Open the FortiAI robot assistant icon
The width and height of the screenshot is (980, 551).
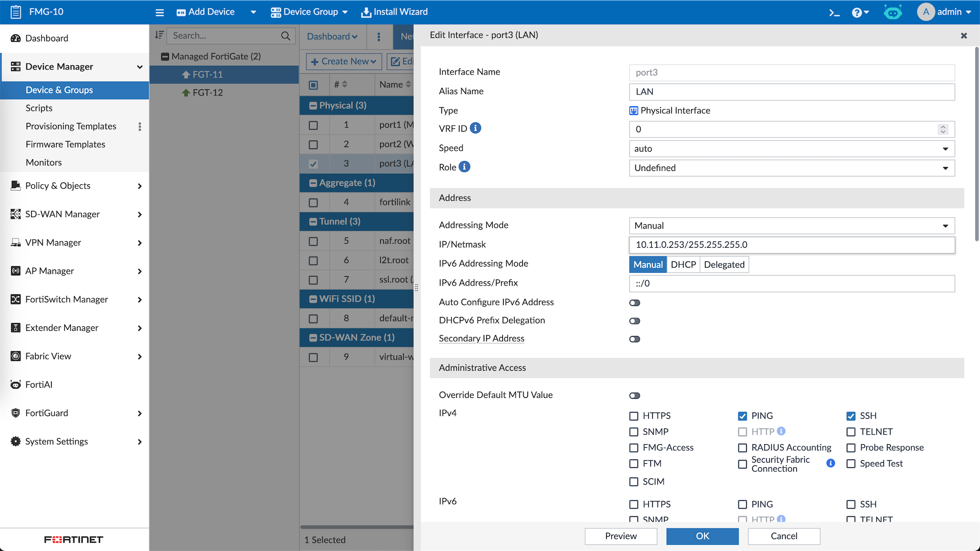892,12
